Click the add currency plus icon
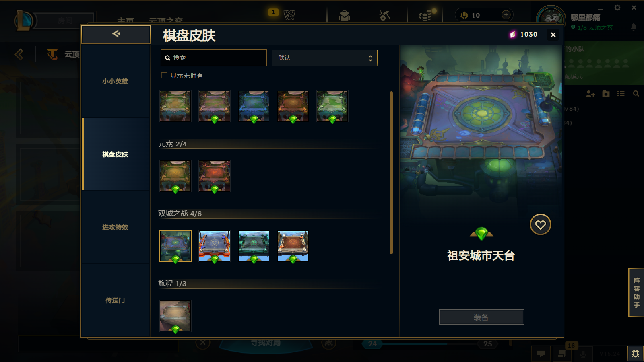 click(506, 15)
